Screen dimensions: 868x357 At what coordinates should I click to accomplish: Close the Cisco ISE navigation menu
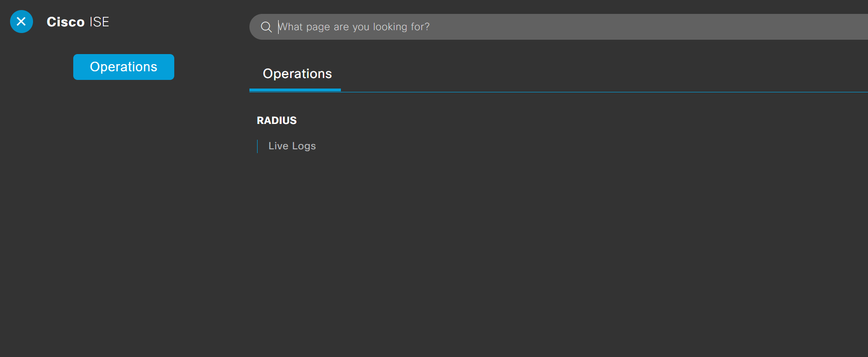[x=22, y=22]
